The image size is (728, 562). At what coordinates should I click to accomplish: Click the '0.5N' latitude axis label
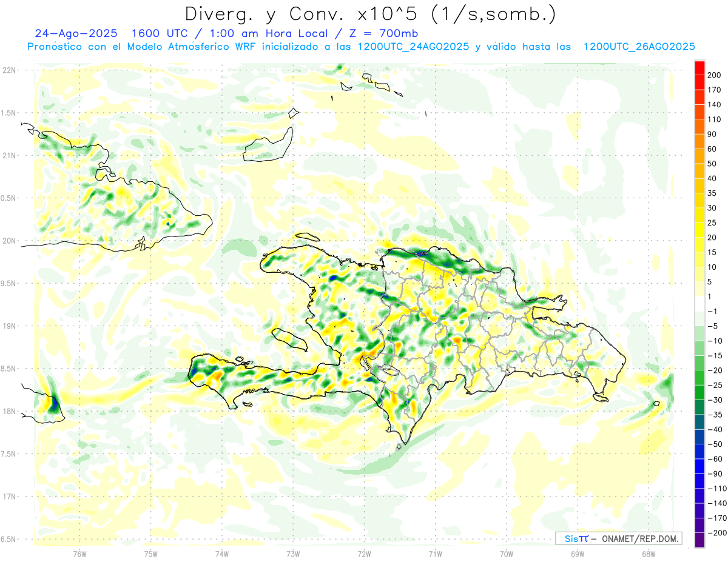pos(9,198)
